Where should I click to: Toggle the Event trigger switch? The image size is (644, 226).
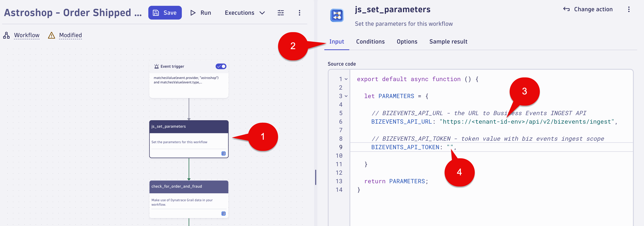[x=221, y=66]
